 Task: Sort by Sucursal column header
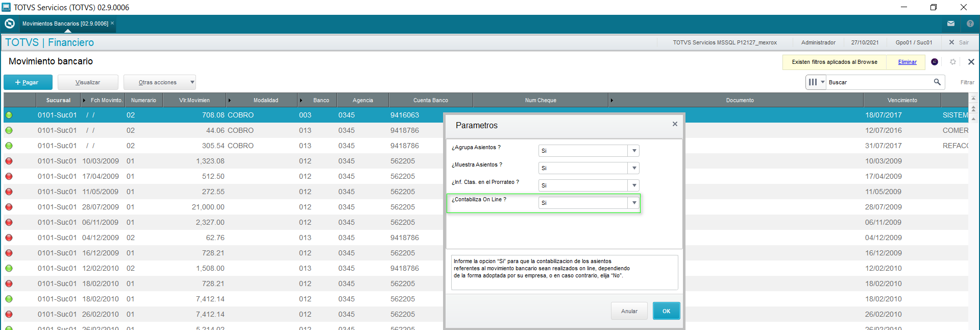point(58,100)
